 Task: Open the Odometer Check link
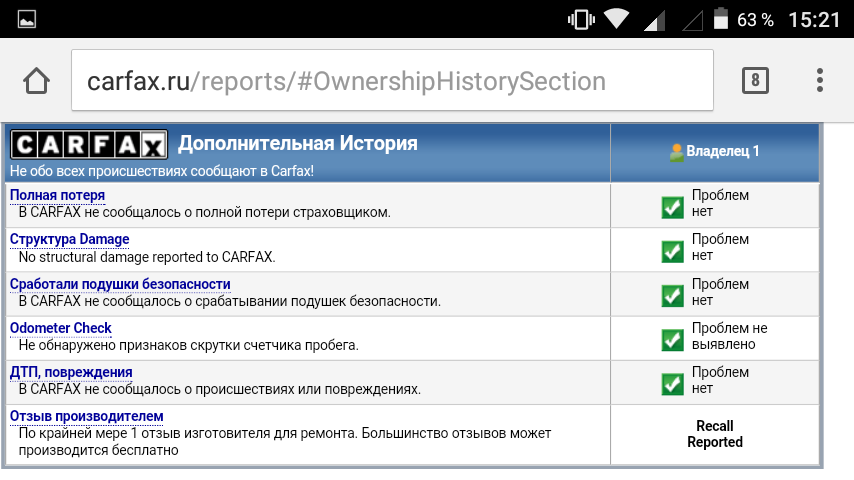coord(60,328)
